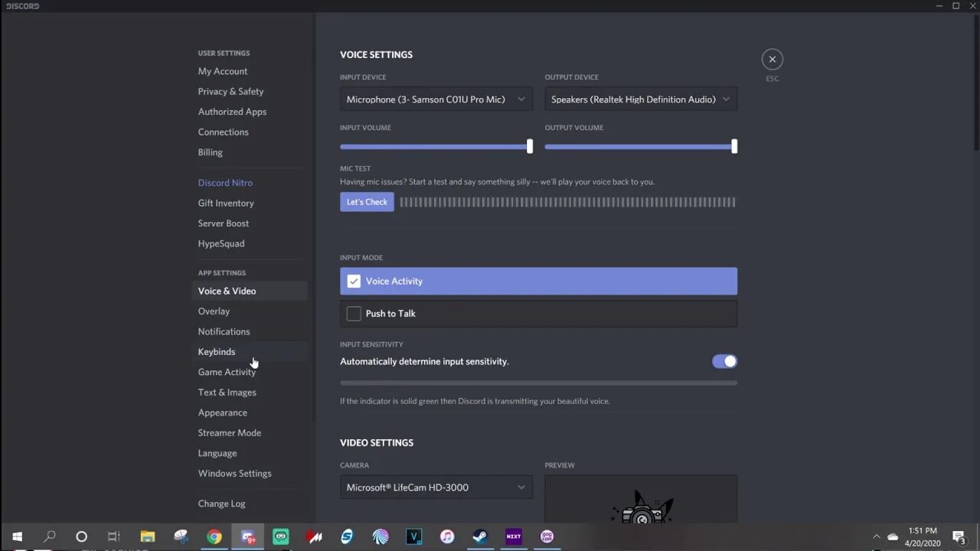Screen dimensions: 980x551
Task: Click the OneDrive cloud tray icon
Action: coord(893,536)
